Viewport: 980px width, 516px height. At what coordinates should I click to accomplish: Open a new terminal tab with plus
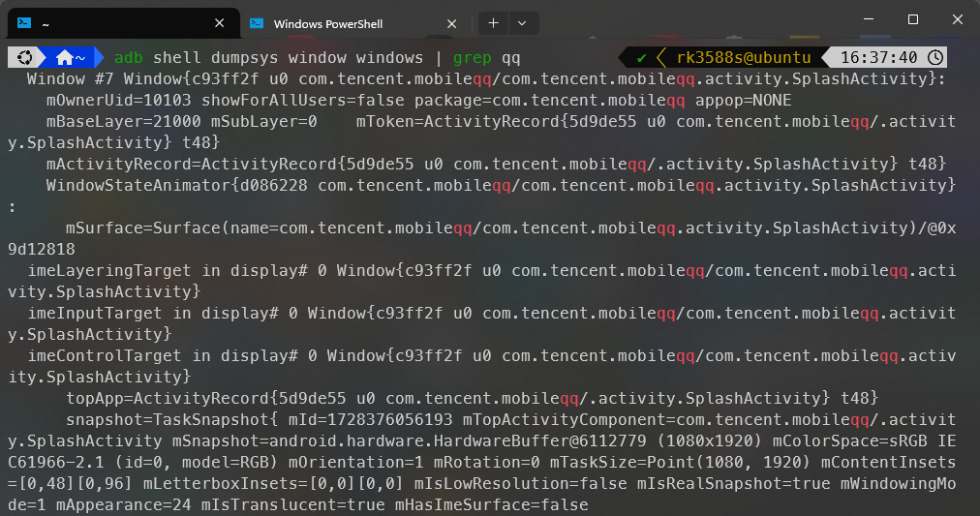493,23
